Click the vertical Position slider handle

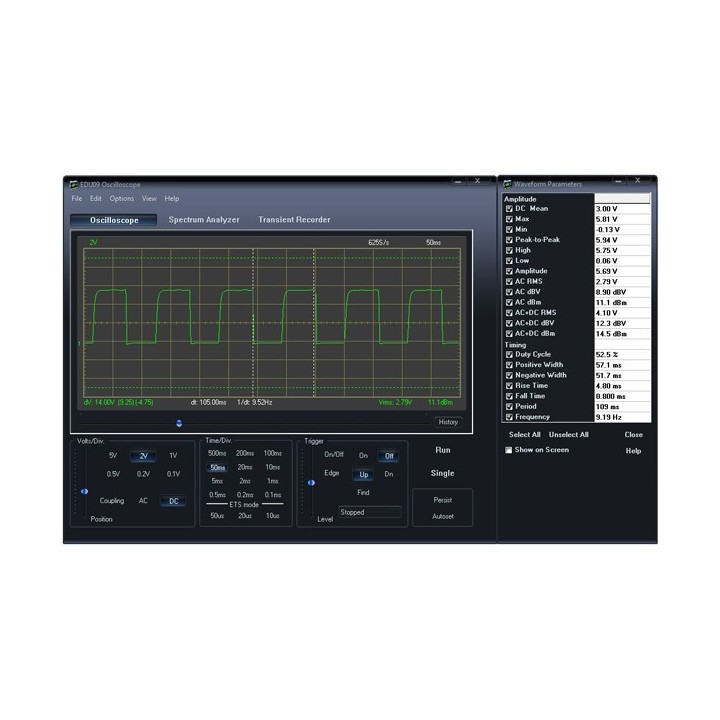(x=84, y=491)
